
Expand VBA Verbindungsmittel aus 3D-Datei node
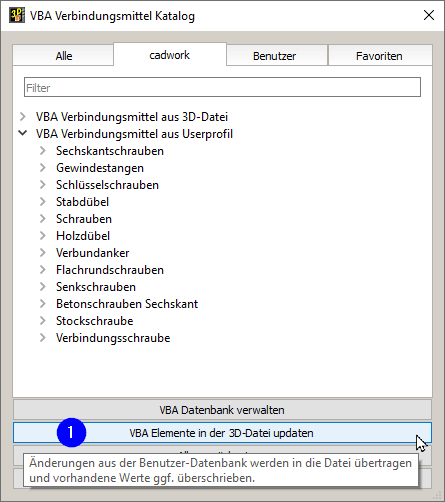pos(23,117)
